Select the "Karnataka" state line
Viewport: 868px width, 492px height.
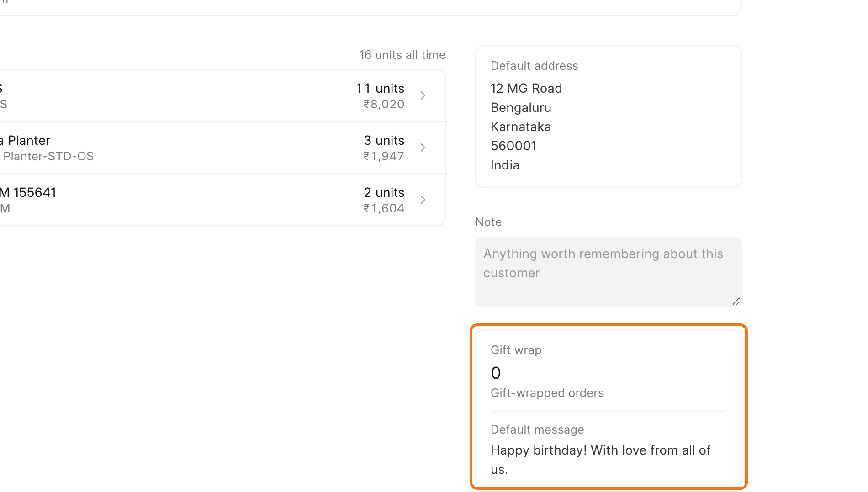(521, 127)
